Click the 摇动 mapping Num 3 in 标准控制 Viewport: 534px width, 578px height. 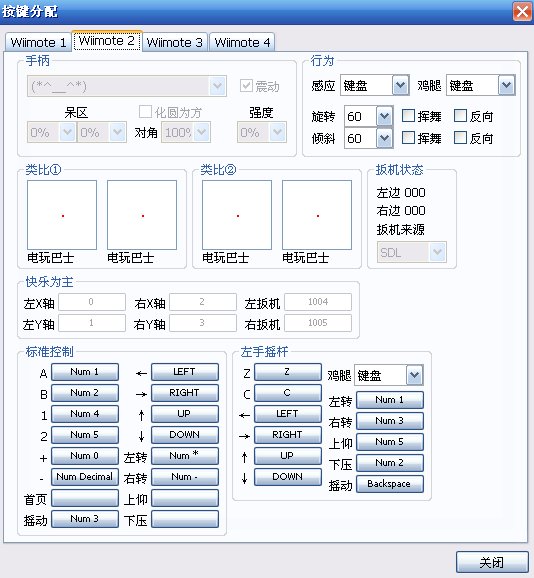(x=85, y=519)
